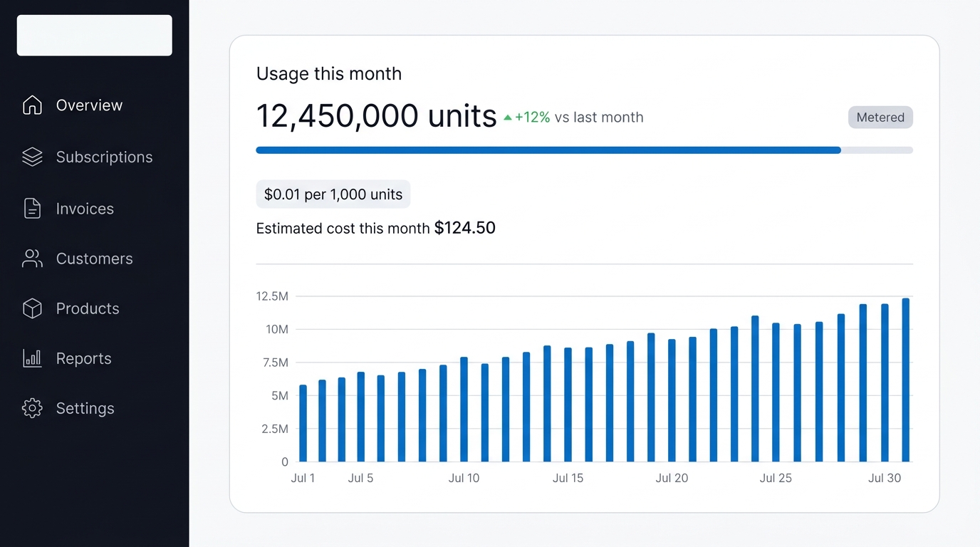Click the Settings gear icon

32,408
